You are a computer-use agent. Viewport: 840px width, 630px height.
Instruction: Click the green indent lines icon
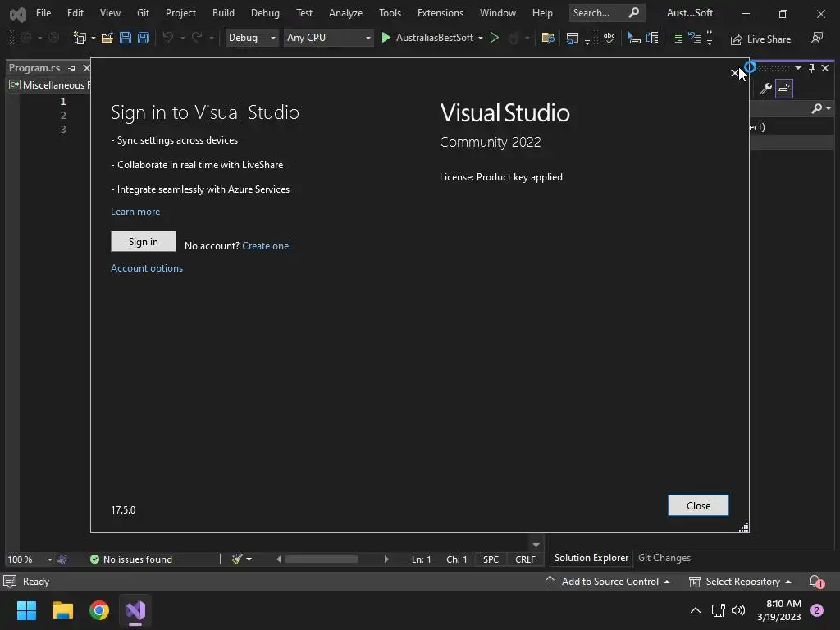click(677, 38)
